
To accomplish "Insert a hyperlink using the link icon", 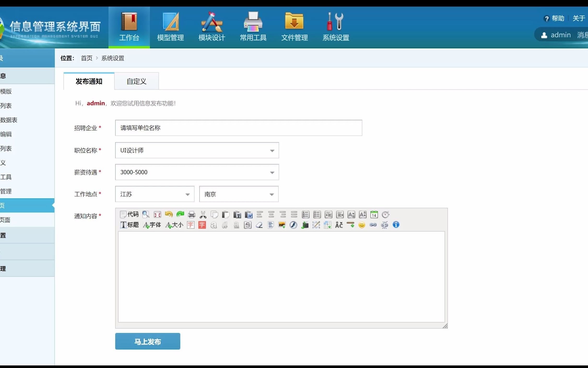I will (x=373, y=225).
